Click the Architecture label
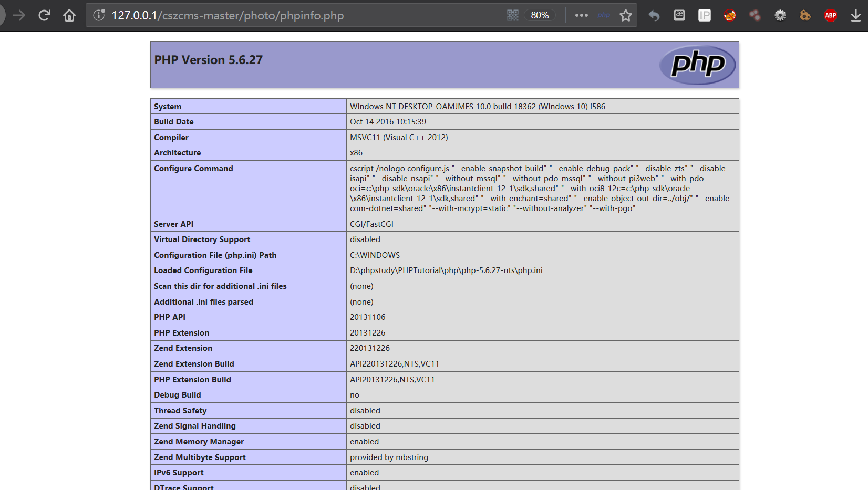 click(x=178, y=153)
